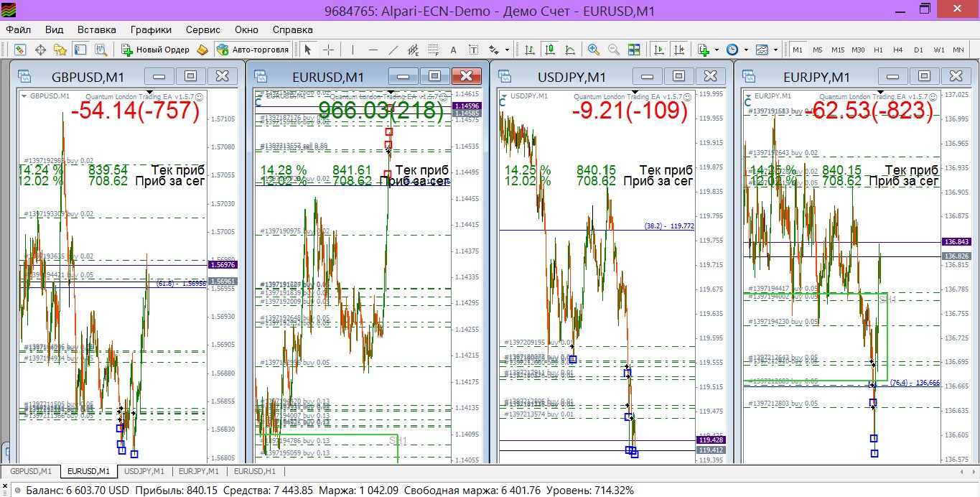The image size is (980, 497).
Task: Open the Navigator panel star-folder icon
Action: point(60,50)
